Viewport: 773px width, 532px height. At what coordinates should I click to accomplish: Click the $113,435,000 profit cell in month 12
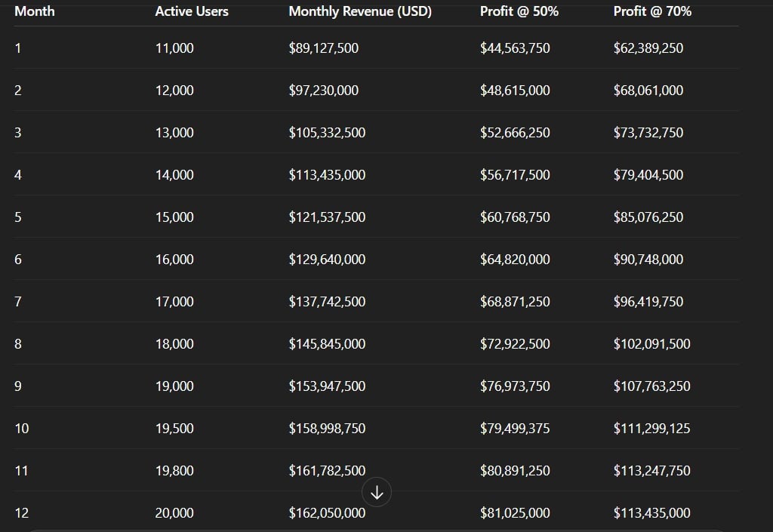click(x=652, y=513)
